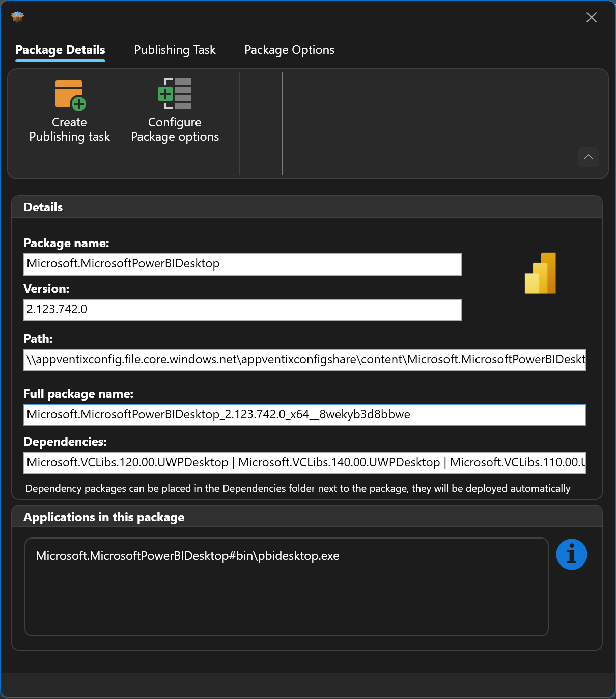Click the Create Publishing task icon

click(x=70, y=95)
